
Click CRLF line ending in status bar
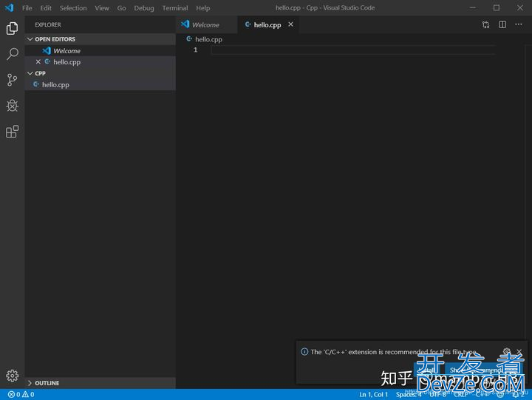pos(460,394)
